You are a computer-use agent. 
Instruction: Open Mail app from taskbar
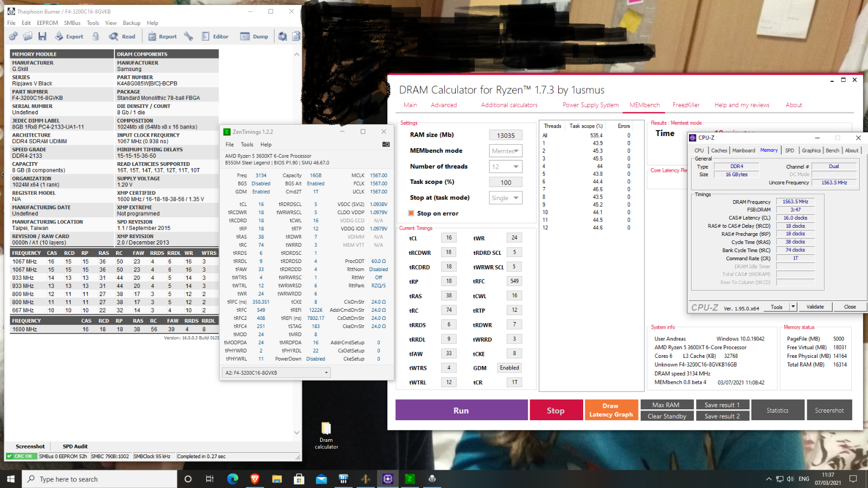pyautogui.click(x=321, y=479)
